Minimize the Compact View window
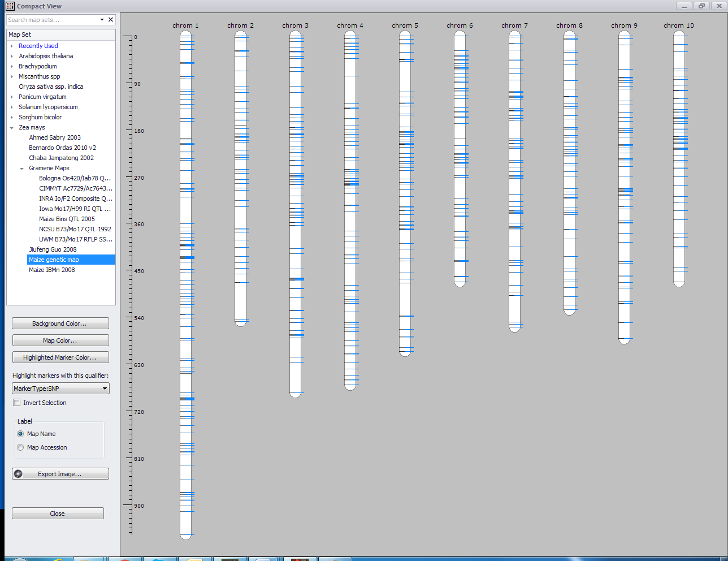The width and height of the screenshot is (728, 561). coord(684,6)
